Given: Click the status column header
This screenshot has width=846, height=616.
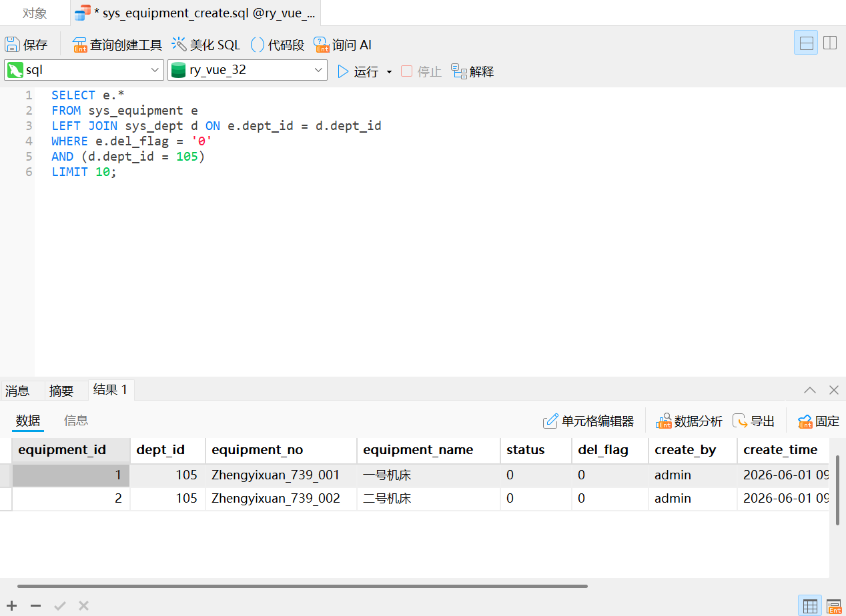Looking at the screenshot, I should point(536,450).
